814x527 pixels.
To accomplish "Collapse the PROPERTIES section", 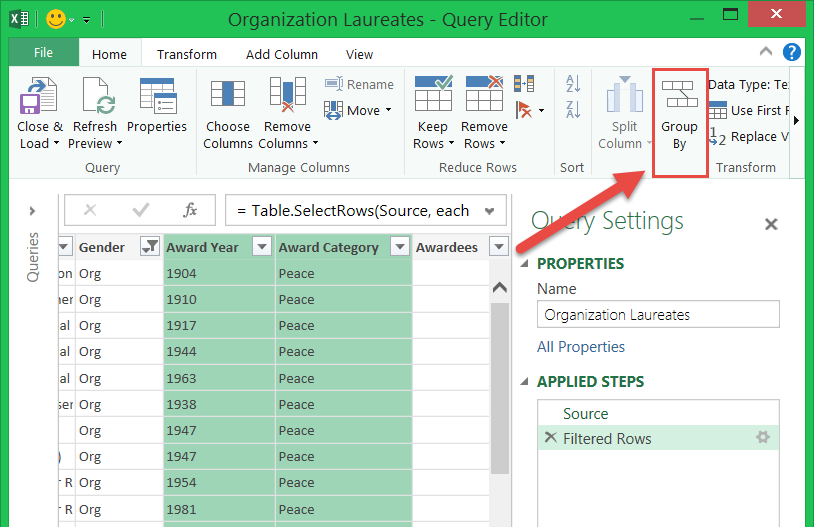I will [x=526, y=264].
